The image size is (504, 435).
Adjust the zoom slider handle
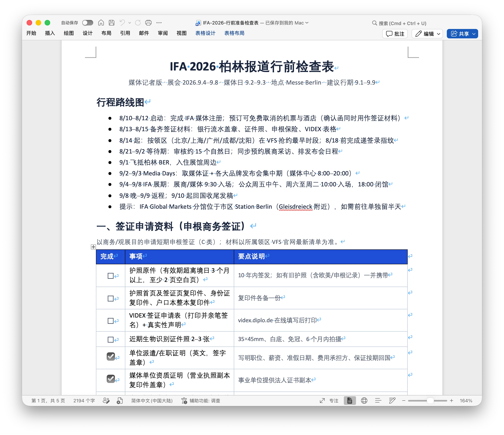430,401
